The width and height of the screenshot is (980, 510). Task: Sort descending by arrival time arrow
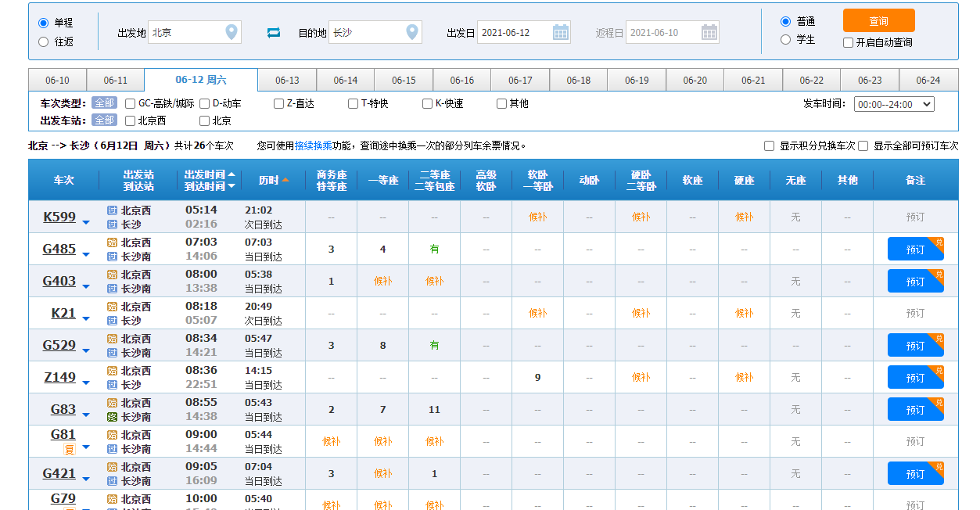pos(232,186)
